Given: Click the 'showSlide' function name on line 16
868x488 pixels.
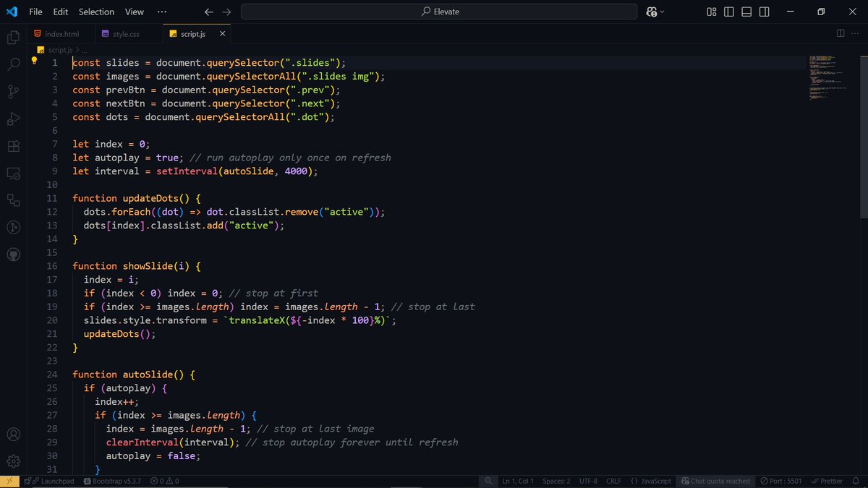Looking at the screenshot, I should [148, 266].
